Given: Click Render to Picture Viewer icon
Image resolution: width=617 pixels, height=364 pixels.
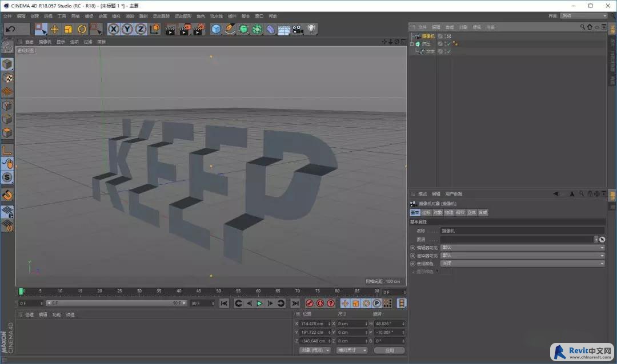Looking at the screenshot, I should click(x=185, y=30).
